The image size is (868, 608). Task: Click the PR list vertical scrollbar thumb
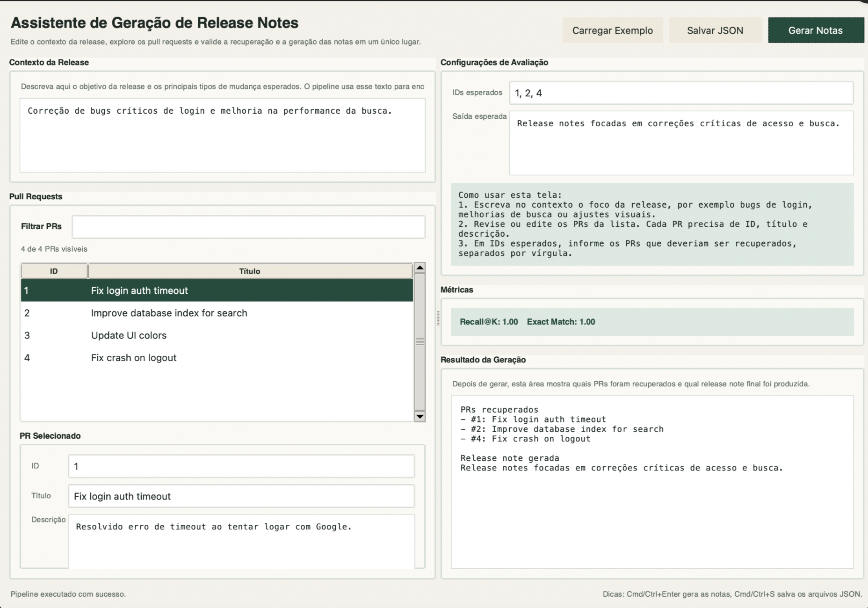[420, 342]
